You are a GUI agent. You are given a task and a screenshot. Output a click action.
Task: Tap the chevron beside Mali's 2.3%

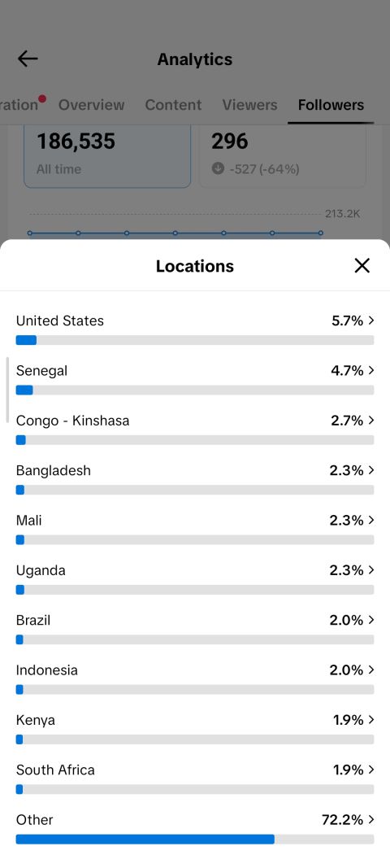click(371, 520)
